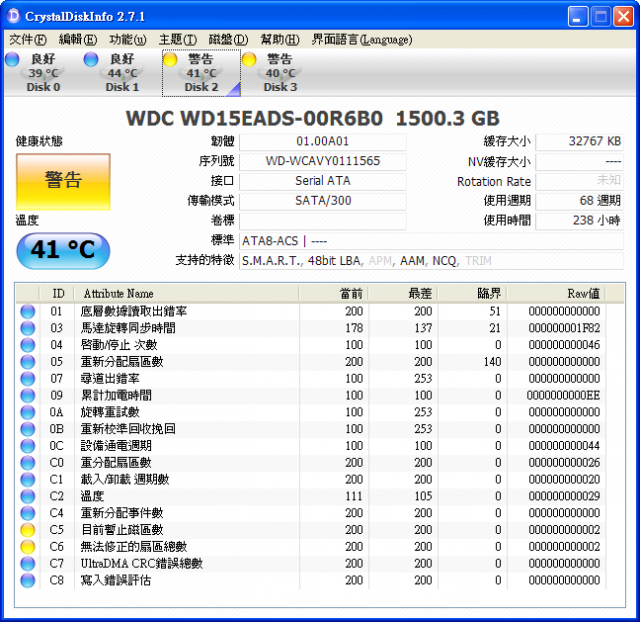Click the status orb for attribute 0A
Viewport: 640px width, 622px height.
(x=28, y=412)
